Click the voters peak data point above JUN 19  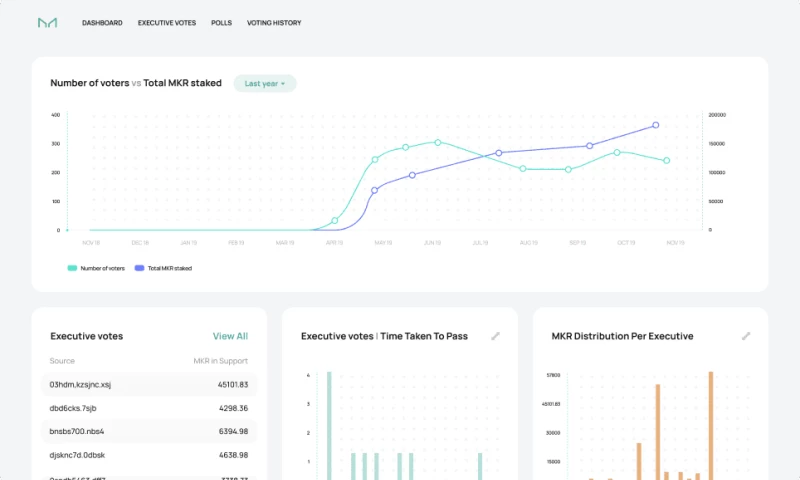point(438,142)
